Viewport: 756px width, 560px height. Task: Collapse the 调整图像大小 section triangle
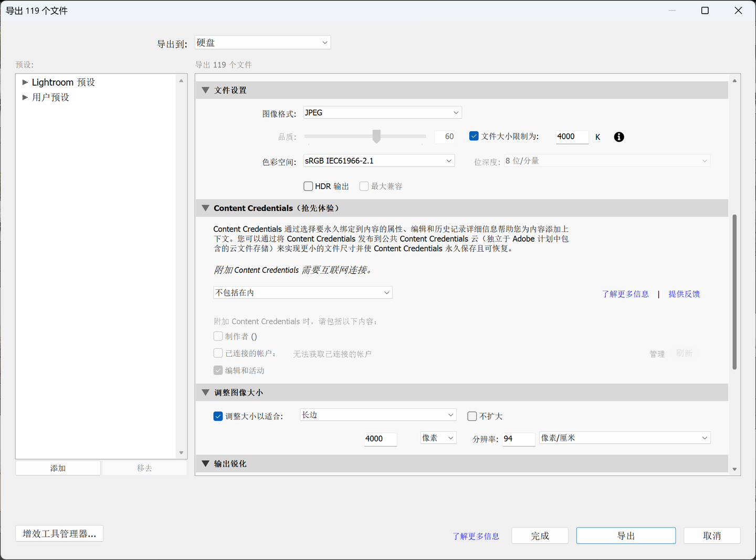click(x=205, y=392)
